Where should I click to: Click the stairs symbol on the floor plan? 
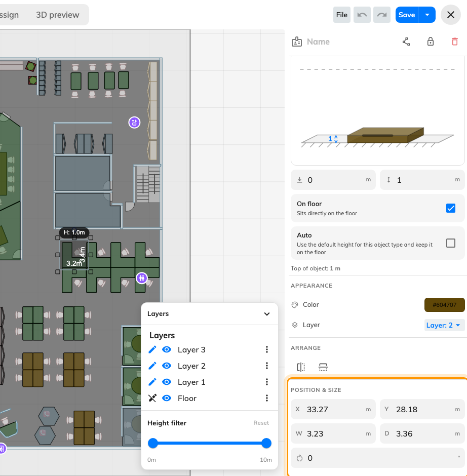(x=148, y=184)
